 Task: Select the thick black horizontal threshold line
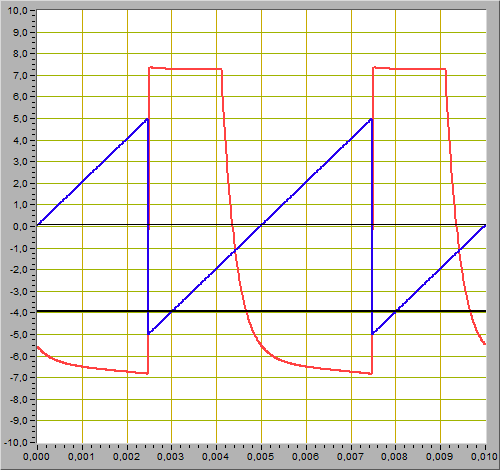click(x=261, y=311)
